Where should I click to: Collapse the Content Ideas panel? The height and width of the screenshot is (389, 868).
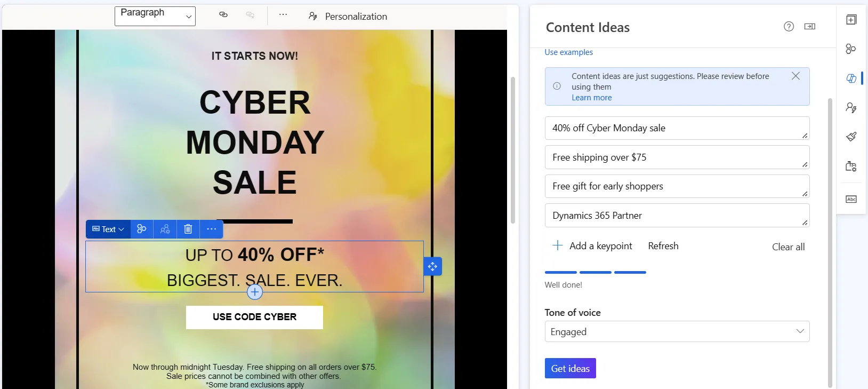pyautogui.click(x=809, y=27)
